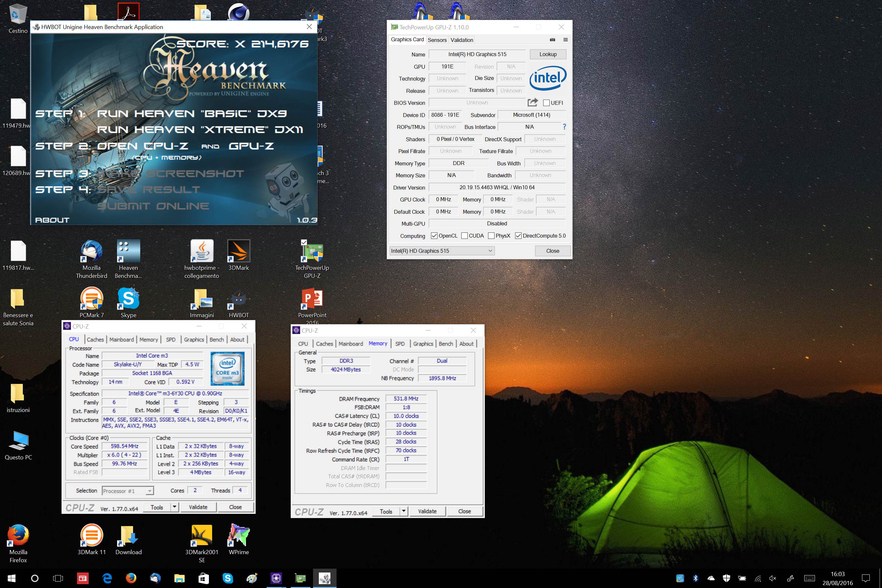The width and height of the screenshot is (882, 588).
Task: Toggle the PhysX checkbox
Action: point(491,236)
